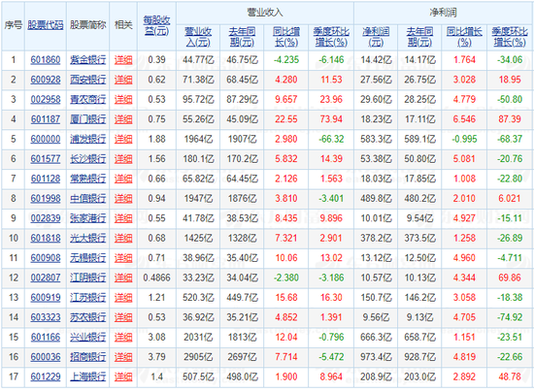Open stock code 600036 link

pyautogui.click(x=46, y=357)
